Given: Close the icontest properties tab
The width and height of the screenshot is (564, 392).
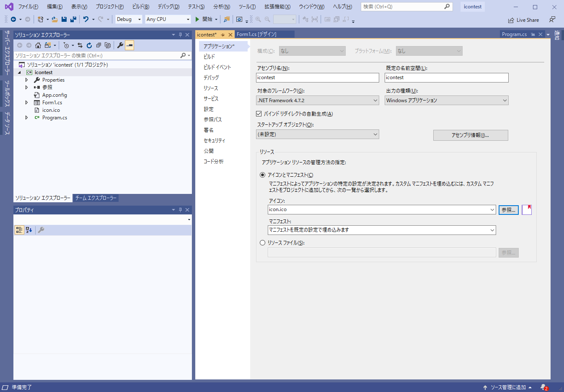Looking at the screenshot, I should (230, 35).
